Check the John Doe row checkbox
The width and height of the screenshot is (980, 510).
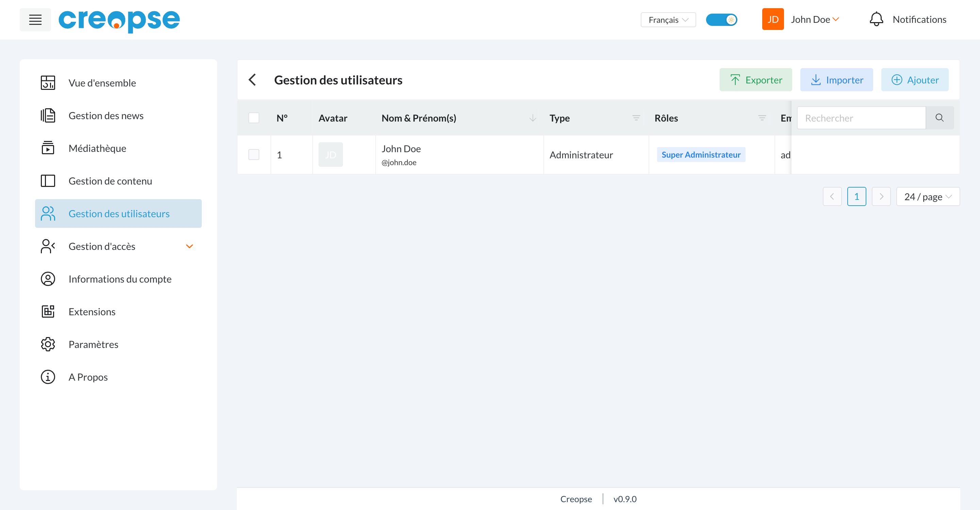click(x=254, y=155)
